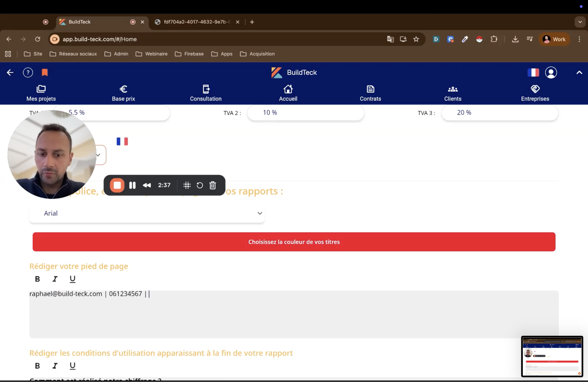Switch to BuildTeck browser tab

pos(102,22)
